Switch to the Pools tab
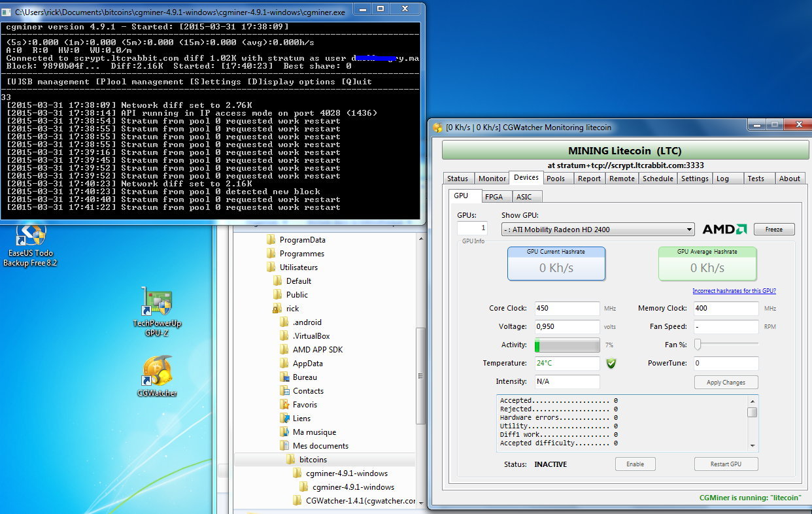Image resolution: width=812 pixels, height=514 pixels. (x=556, y=179)
